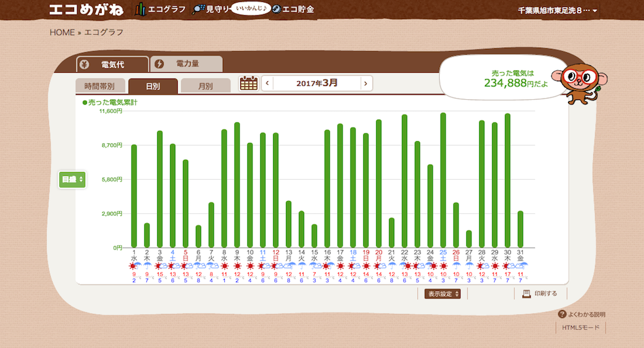Click the calendar icon beside the month
This screenshot has height=348, width=644.
248,83
